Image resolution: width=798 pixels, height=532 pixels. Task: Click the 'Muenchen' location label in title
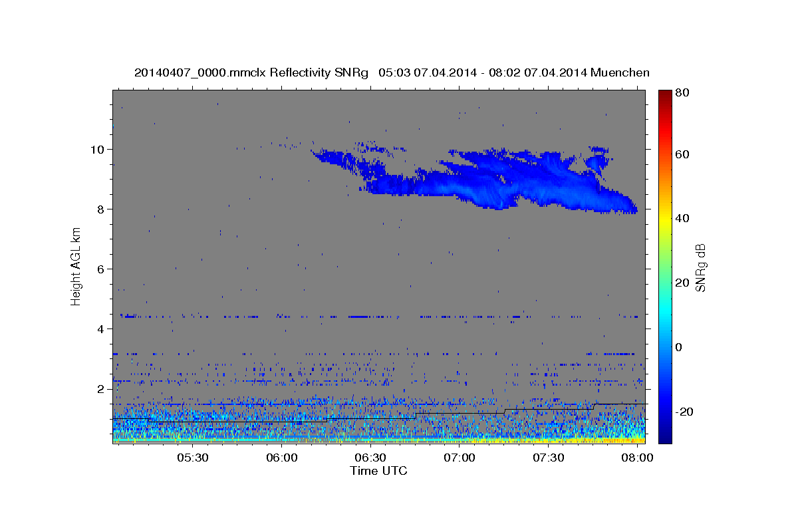(x=619, y=72)
